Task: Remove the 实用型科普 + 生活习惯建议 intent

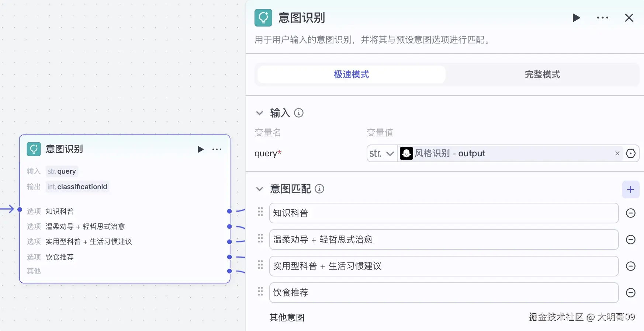Action: coord(631,266)
